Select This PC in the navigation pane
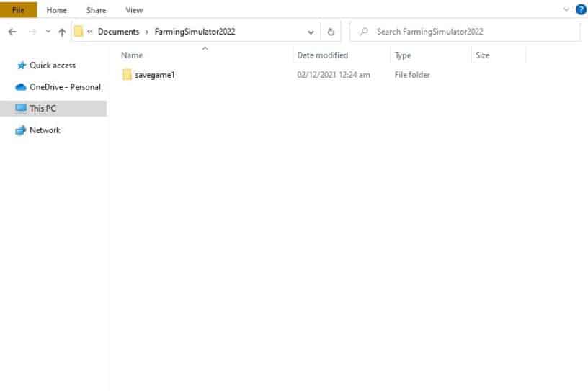Screen dimensions: 588x391 53,109
